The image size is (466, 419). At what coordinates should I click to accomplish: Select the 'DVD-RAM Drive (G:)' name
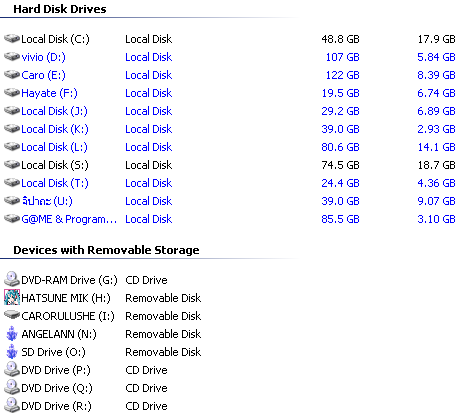click(69, 280)
